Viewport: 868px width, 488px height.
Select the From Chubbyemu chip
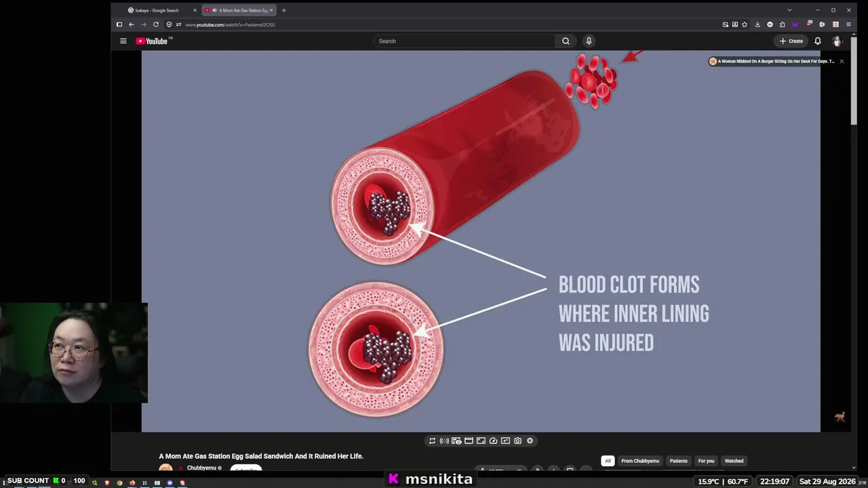[640, 461]
